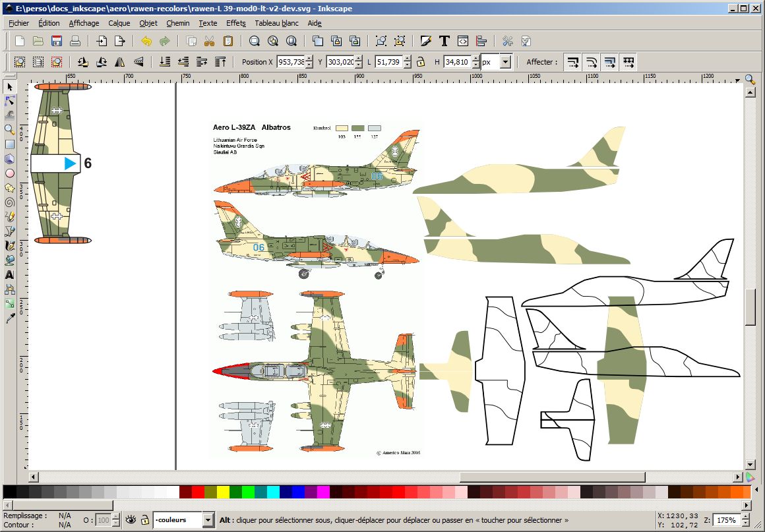Open the Chemin menu

(177, 23)
